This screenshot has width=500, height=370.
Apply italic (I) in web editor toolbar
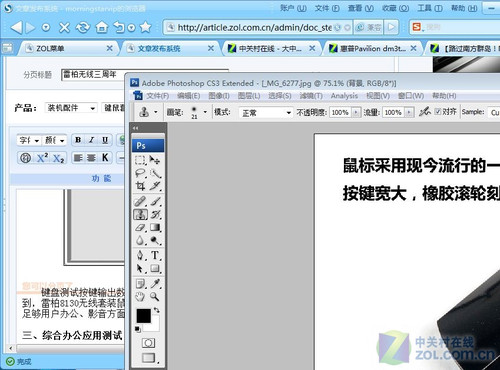click(x=91, y=140)
